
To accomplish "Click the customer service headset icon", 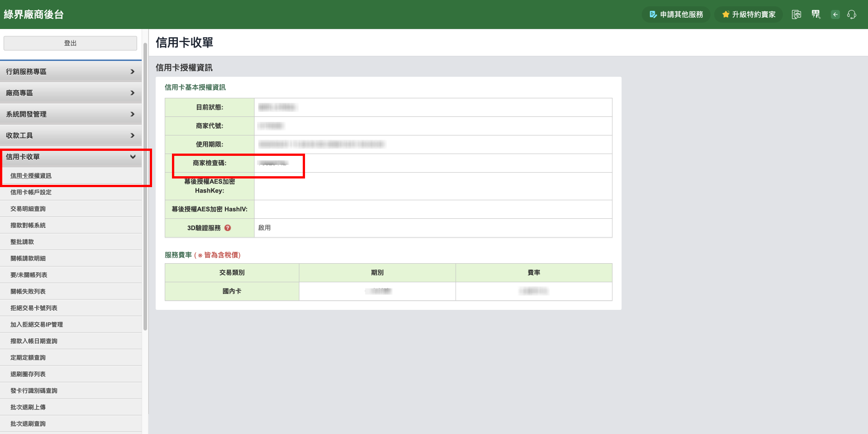I will pos(851,14).
